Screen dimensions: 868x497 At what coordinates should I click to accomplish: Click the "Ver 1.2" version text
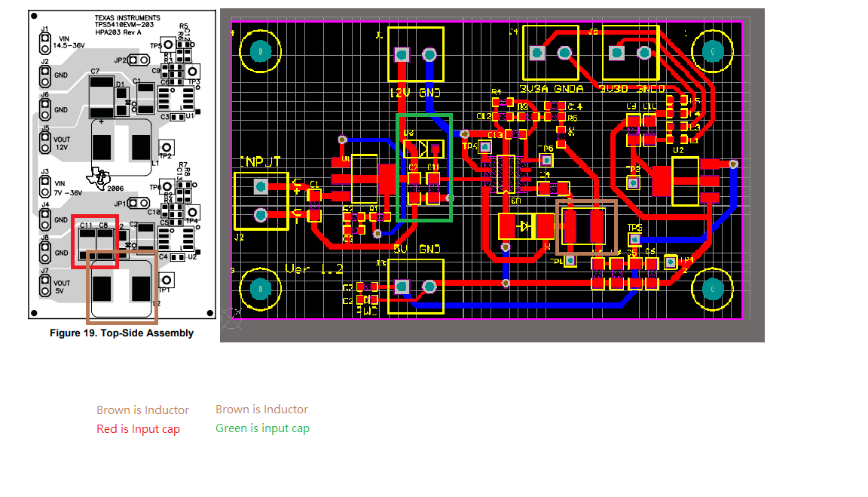tap(314, 269)
